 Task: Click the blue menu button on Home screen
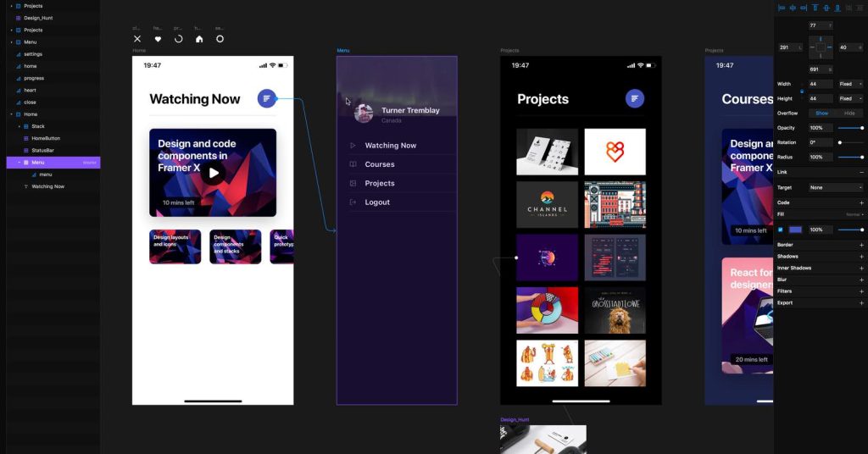(267, 98)
